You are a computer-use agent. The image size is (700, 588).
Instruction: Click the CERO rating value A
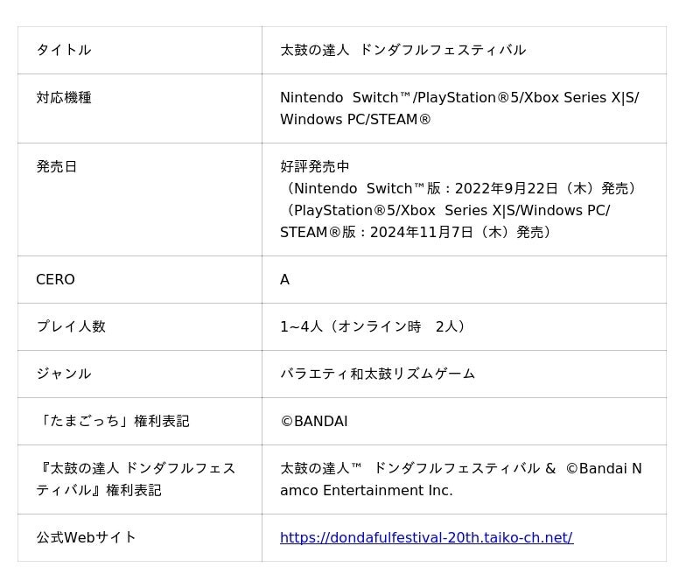coord(284,279)
